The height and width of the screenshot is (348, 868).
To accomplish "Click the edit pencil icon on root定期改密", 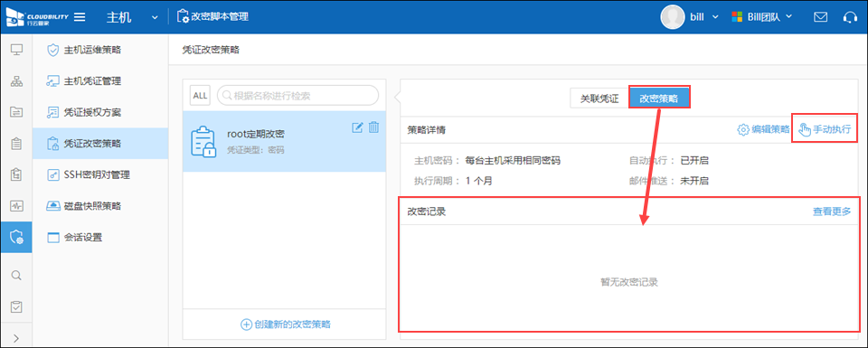I will (358, 127).
